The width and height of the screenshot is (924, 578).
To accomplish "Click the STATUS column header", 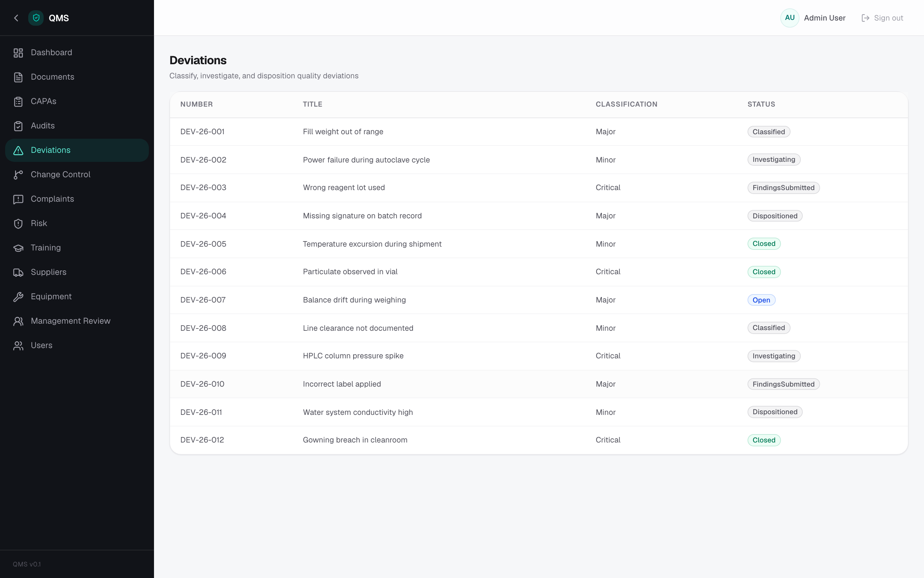I will tap(761, 104).
